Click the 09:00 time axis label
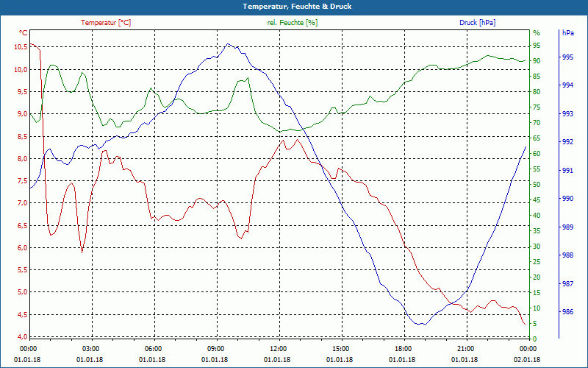 (215, 348)
